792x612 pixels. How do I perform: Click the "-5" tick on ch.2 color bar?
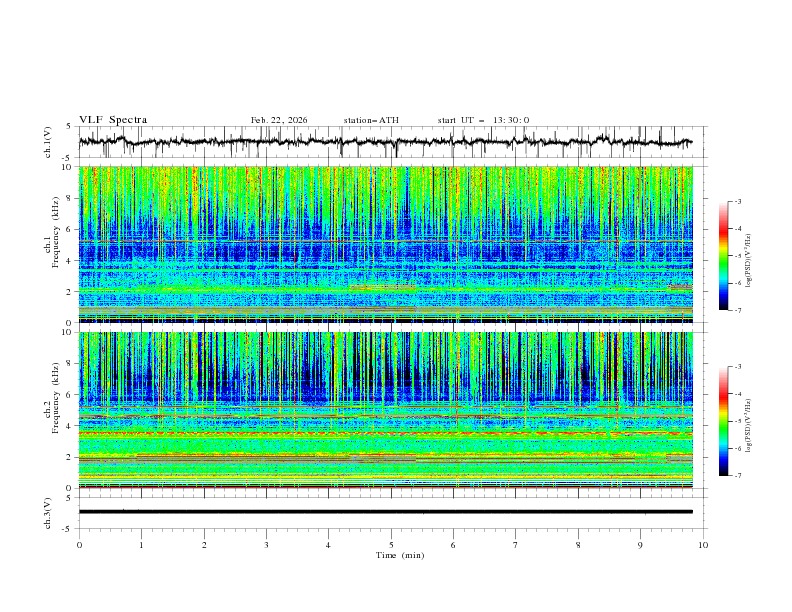(x=738, y=421)
